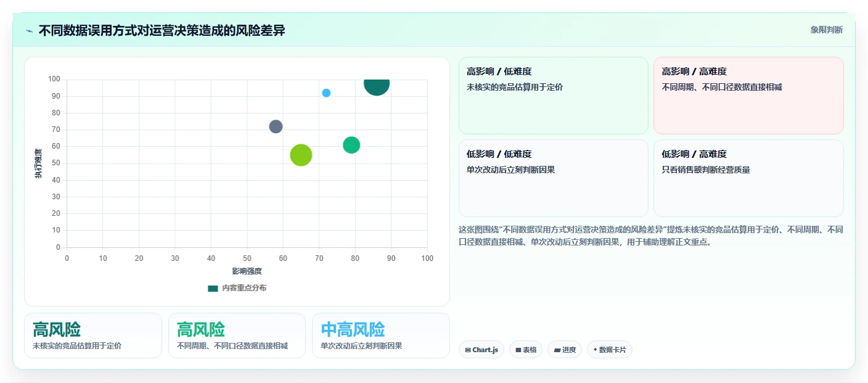The width and height of the screenshot is (868, 383).
Task: Click the description paragraph starting 这张图围绕
Action: pyautogui.click(x=651, y=236)
